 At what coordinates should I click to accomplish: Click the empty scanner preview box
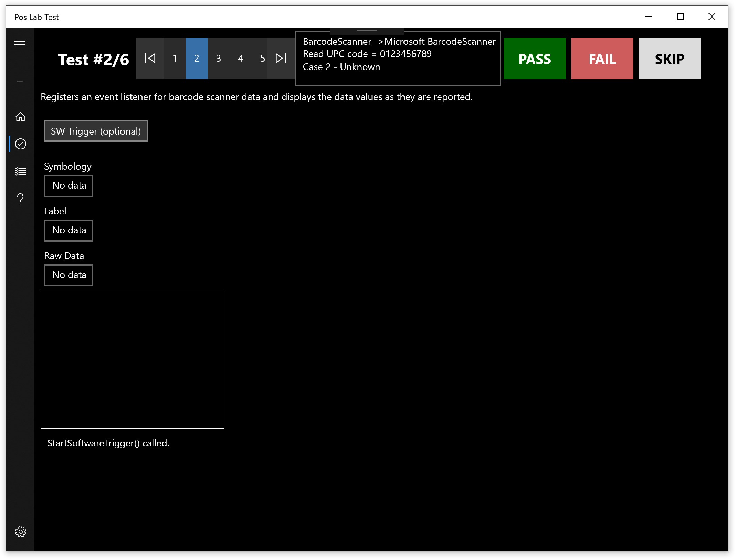(x=133, y=359)
